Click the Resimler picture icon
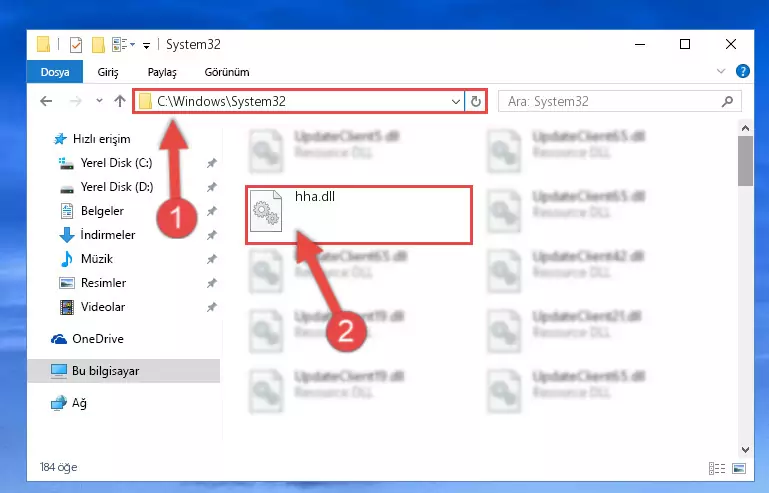 click(67, 283)
